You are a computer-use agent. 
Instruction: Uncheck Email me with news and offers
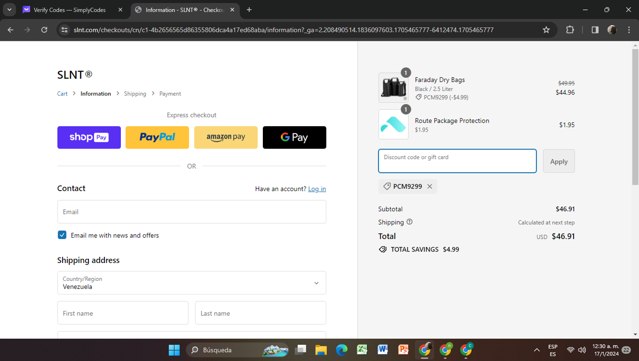coord(62,235)
